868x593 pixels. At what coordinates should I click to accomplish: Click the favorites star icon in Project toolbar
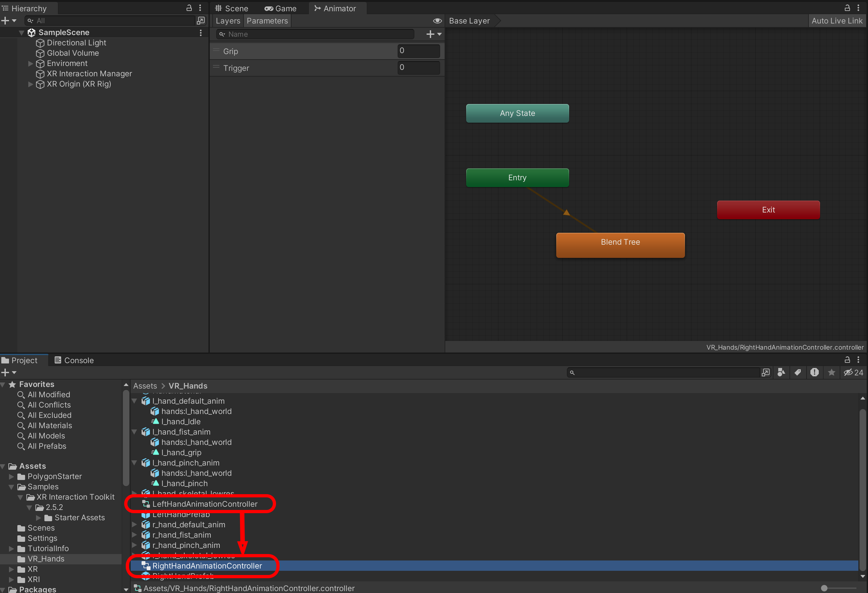tap(831, 372)
